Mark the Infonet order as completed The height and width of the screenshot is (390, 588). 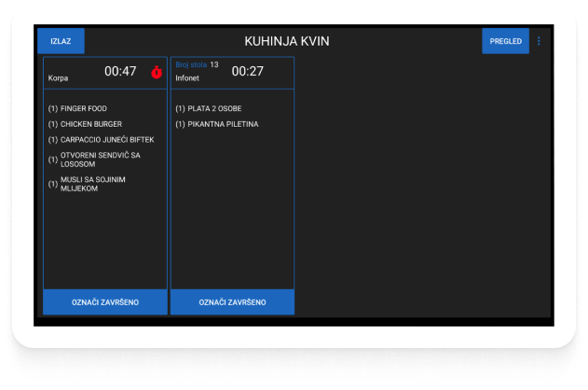(232, 302)
